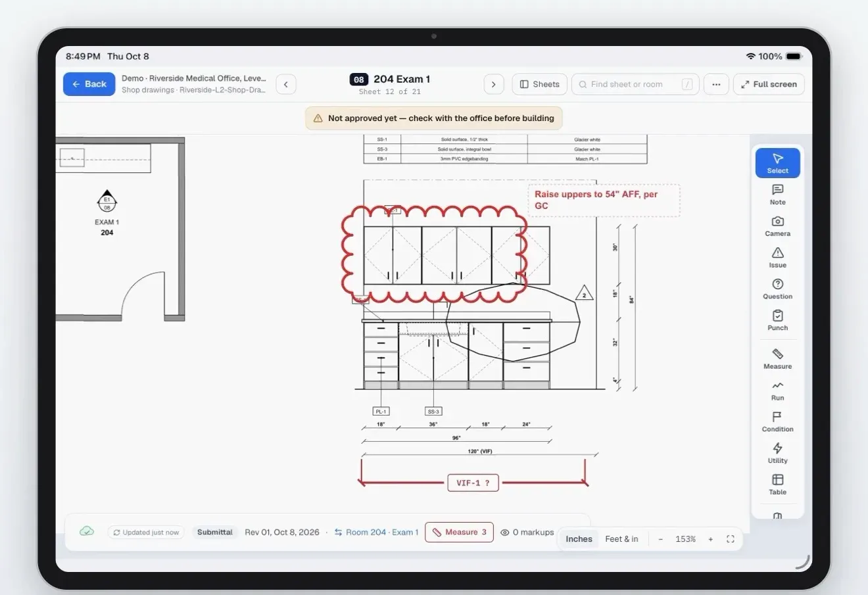Click the Back button
The image size is (868, 595).
tap(89, 84)
